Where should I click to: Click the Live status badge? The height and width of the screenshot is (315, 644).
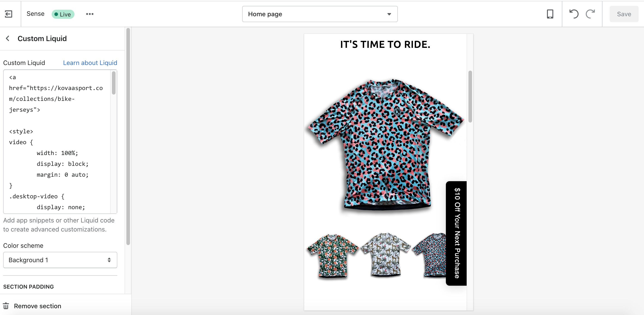click(63, 14)
